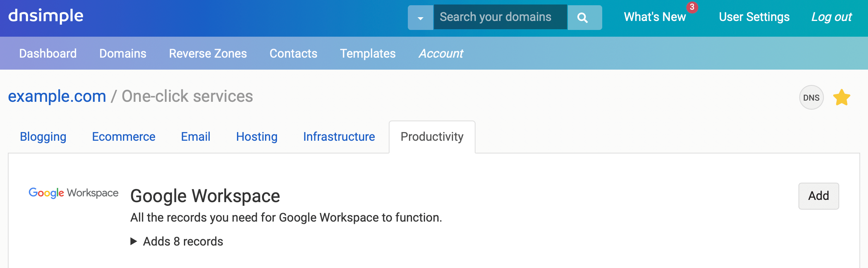Click the Log out link
The width and height of the screenshot is (868, 268).
[x=831, y=17]
